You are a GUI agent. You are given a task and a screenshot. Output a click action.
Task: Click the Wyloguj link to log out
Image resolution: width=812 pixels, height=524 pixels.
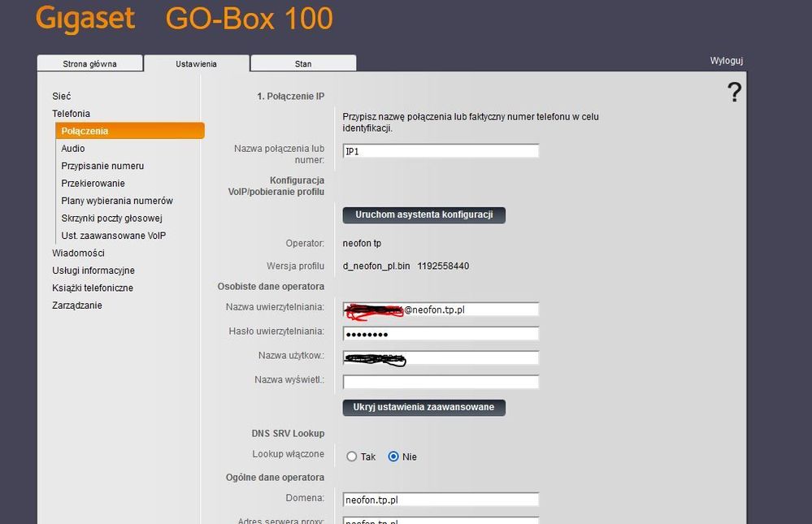(725, 59)
